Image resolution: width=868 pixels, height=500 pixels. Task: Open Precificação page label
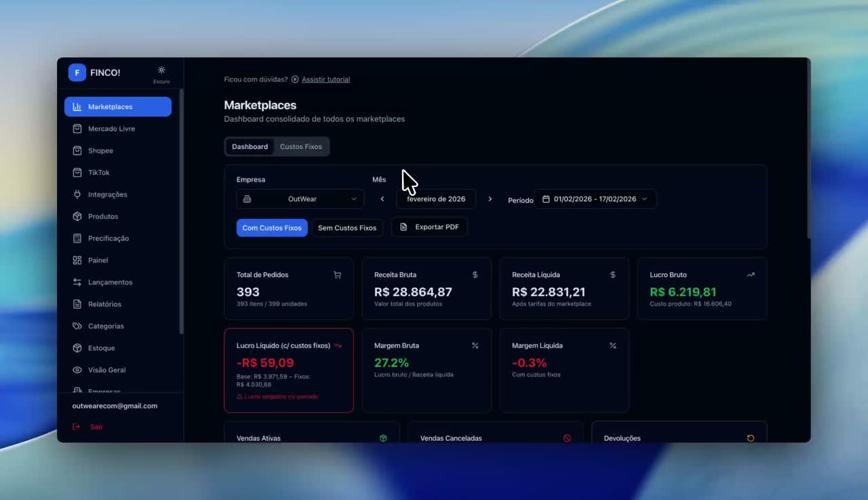pyautogui.click(x=108, y=238)
